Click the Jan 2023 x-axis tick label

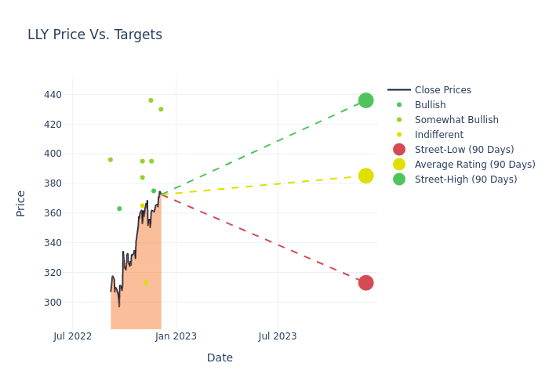[176, 336]
